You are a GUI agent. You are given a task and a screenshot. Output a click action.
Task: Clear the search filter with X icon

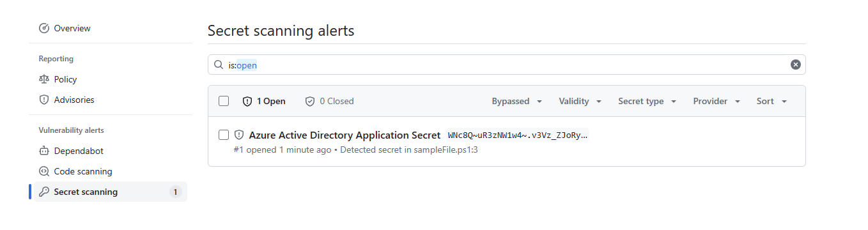(x=795, y=65)
